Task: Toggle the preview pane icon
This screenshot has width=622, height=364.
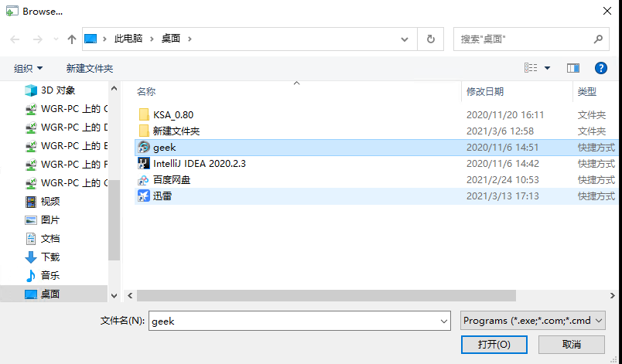Action: tap(573, 68)
